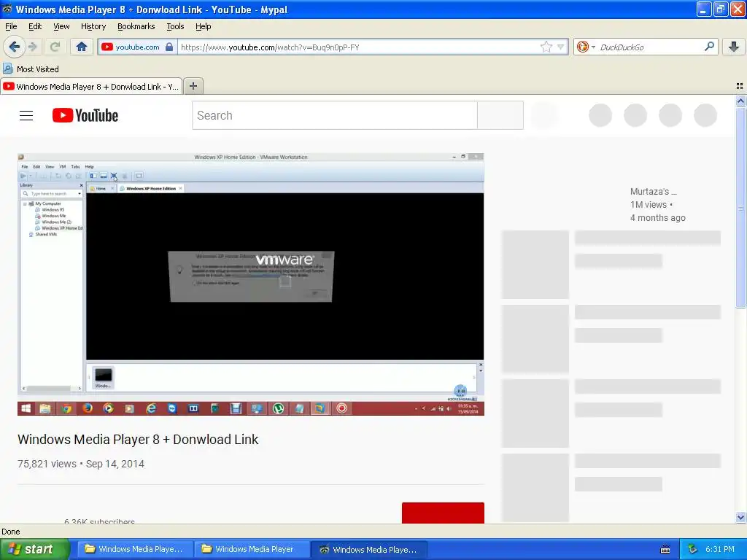
Task: Click the safely remove hardware tray icon
Action: click(x=692, y=550)
